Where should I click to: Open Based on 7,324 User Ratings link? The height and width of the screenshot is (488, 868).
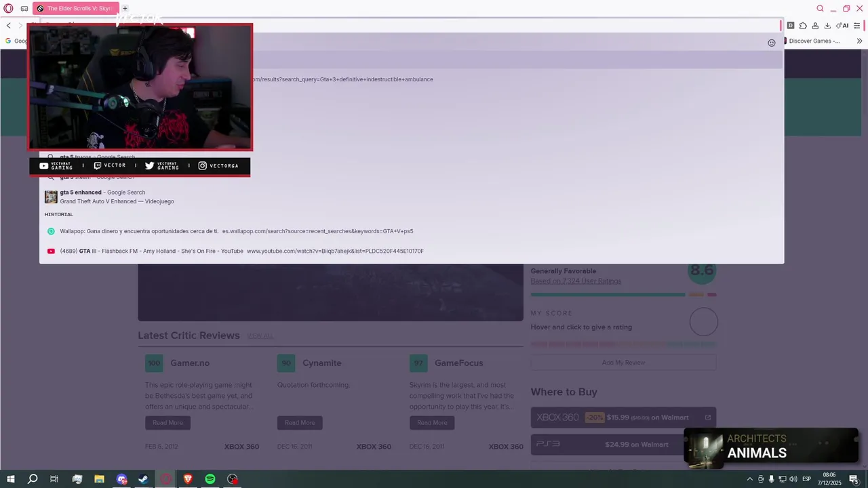[x=576, y=281]
